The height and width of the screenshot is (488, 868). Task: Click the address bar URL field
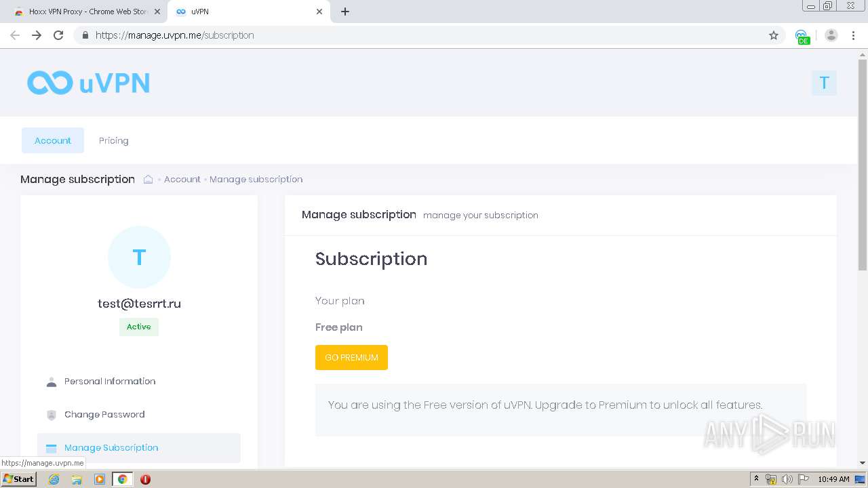point(427,35)
